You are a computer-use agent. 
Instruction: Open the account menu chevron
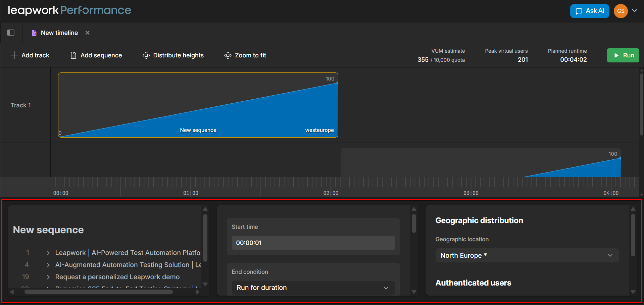point(635,10)
